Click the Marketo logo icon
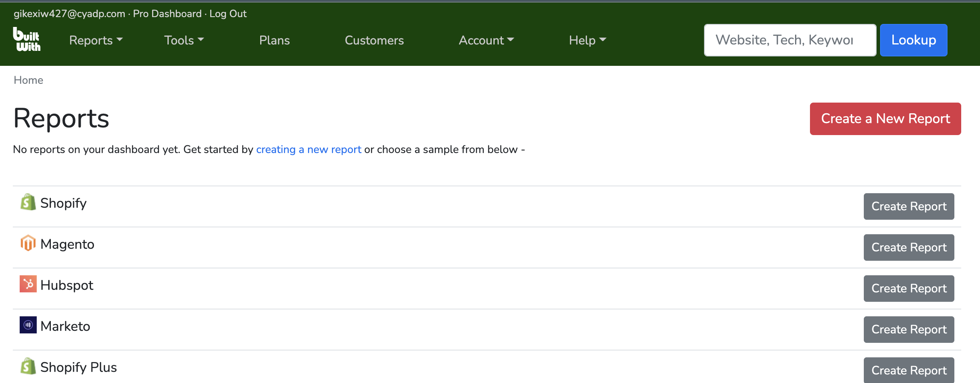Viewport: 980px width, 383px height. [x=28, y=325]
